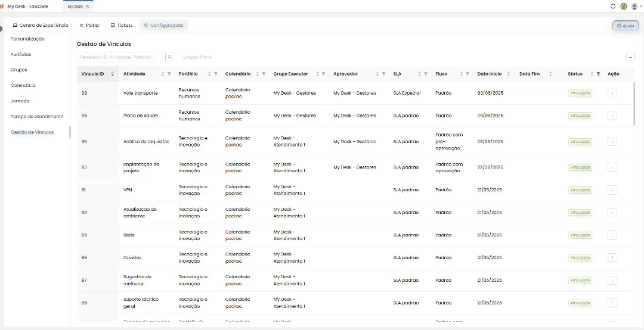Open action menu for Dúvidas row
This screenshot has height=330, width=644.
tap(612, 258)
